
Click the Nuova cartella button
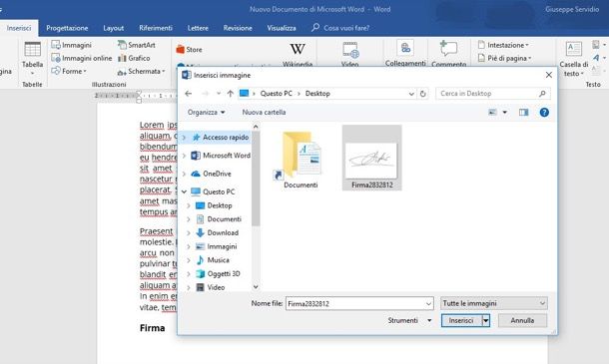coord(264,112)
